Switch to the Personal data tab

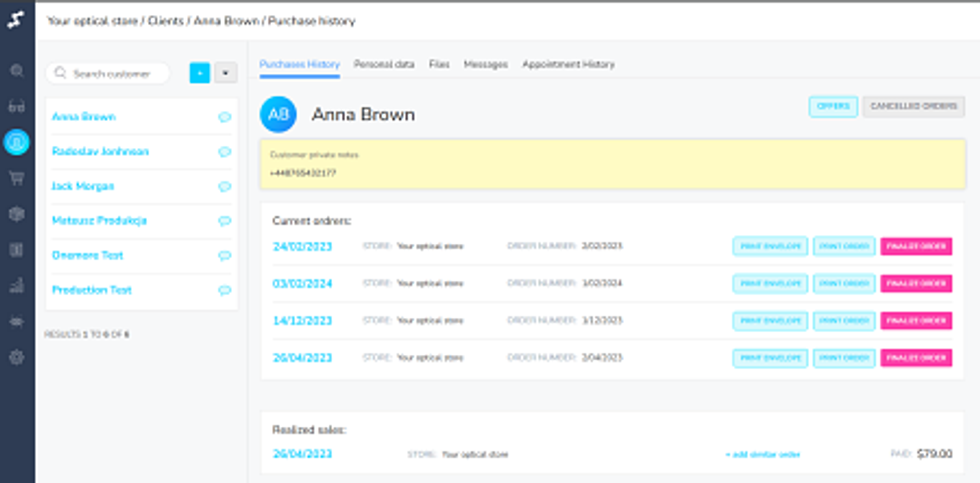pos(384,64)
